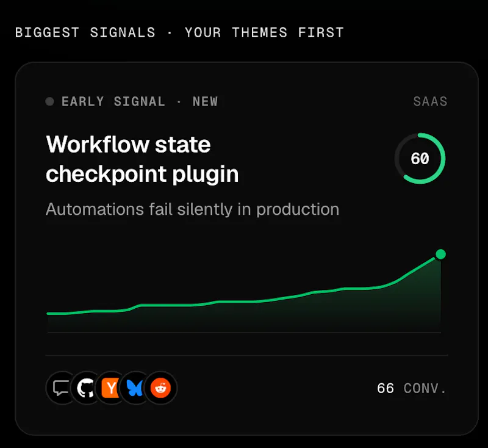Open the Workflow state checkpoint plugin title

[142, 159]
